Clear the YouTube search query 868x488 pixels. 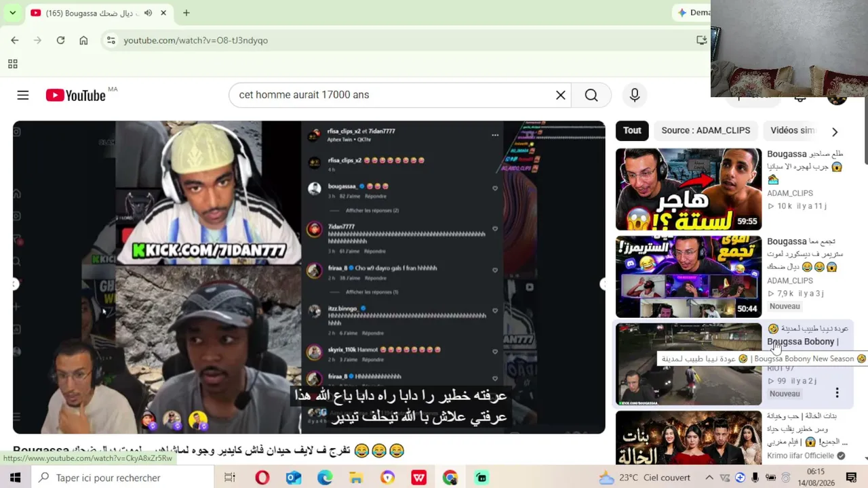tap(561, 96)
